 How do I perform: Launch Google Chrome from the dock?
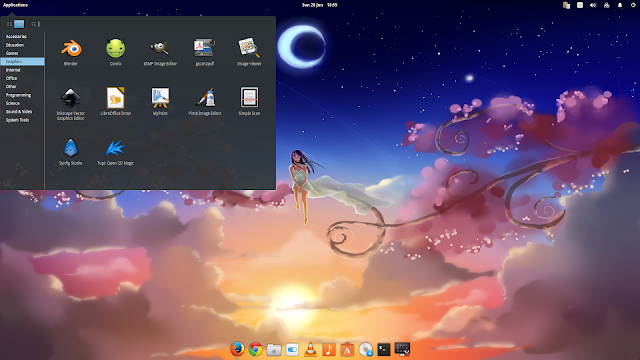(256, 349)
